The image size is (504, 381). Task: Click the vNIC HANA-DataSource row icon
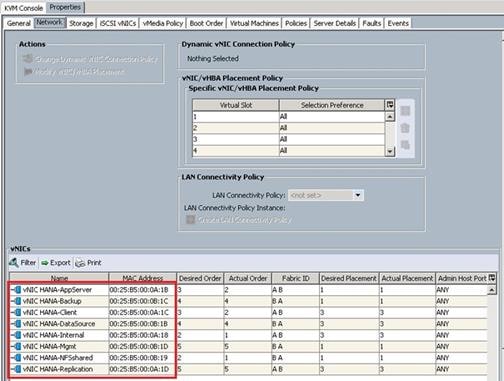point(17,324)
